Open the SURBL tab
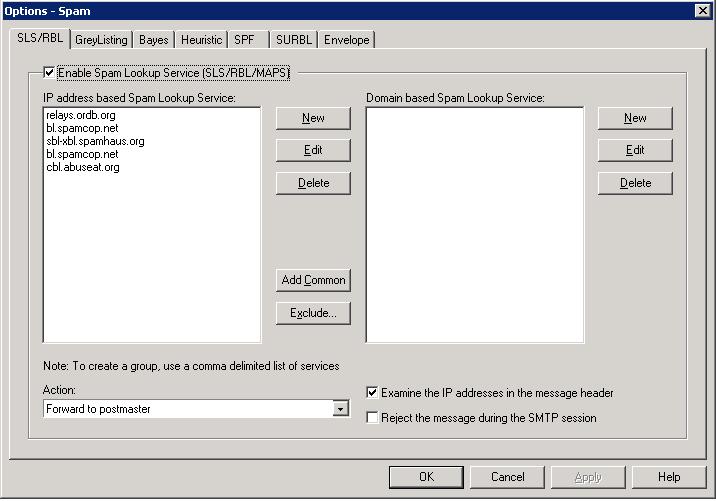 (x=294, y=40)
